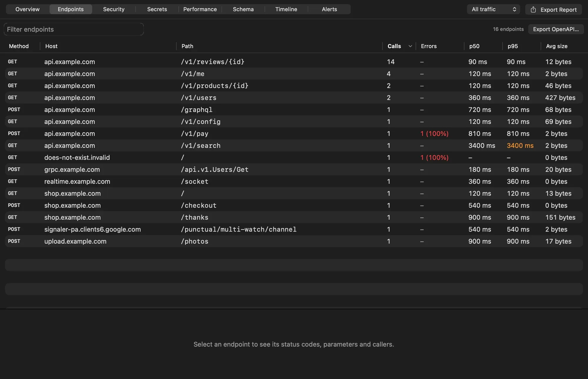Click the 16 endpoints count label
The height and width of the screenshot is (379, 588).
(x=508, y=29)
